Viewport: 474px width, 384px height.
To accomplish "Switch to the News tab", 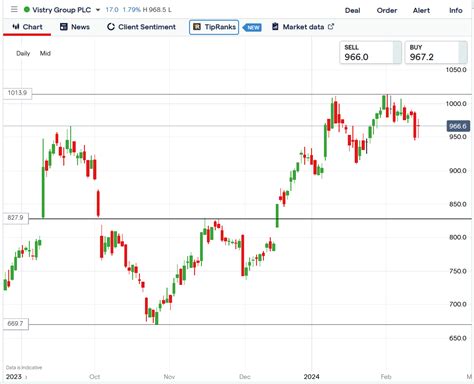I will pos(75,27).
